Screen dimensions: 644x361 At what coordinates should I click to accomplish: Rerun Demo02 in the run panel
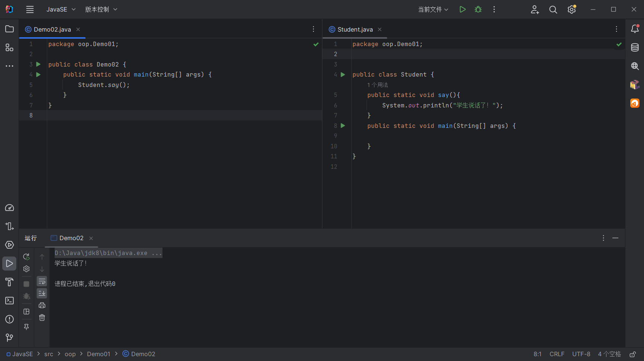pyautogui.click(x=26, y=257)
